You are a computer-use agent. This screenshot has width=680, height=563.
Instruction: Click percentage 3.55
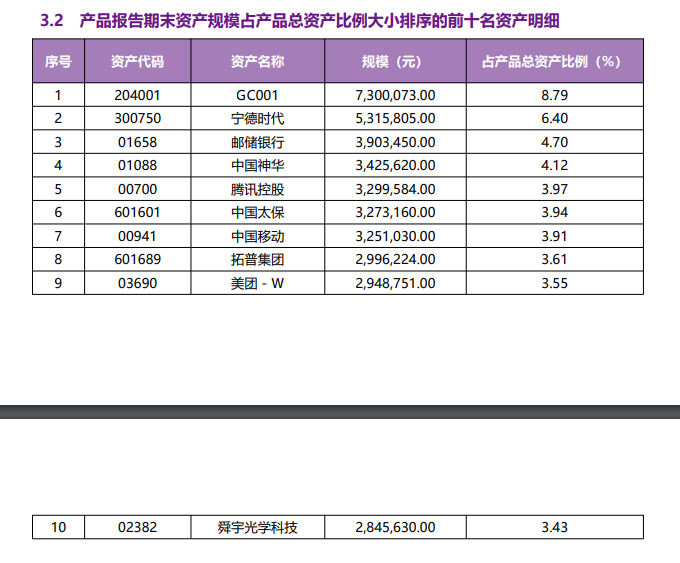pyautogui.click(x=554, y=283)
